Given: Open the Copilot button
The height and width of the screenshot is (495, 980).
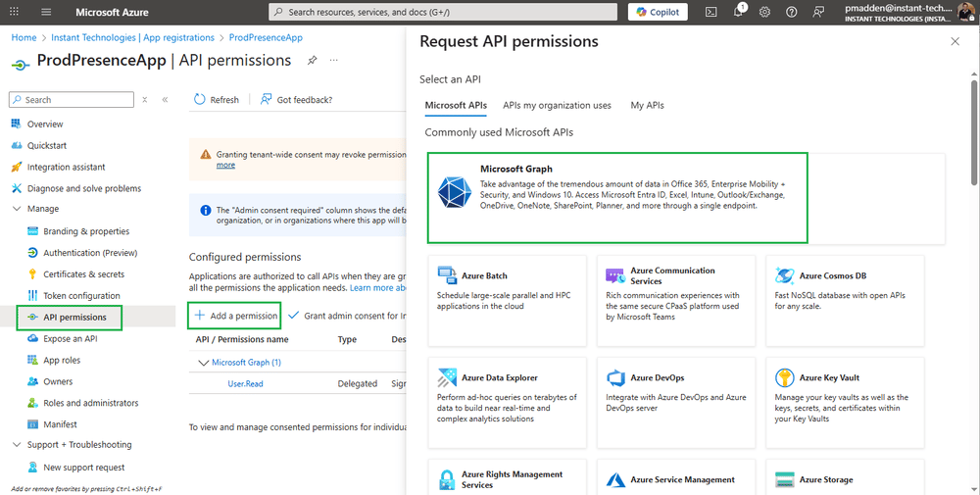Looking at the screenshot, I should (658, 12).
